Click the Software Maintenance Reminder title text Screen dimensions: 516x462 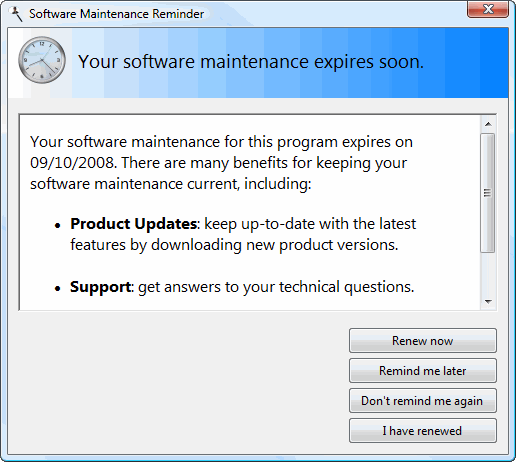[x=116, y=14]
